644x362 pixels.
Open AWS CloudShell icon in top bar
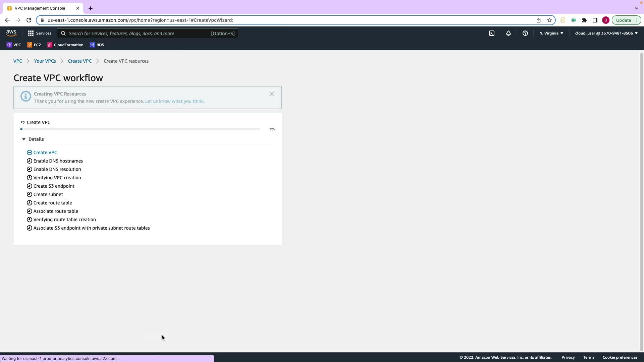tap(491, 33)
